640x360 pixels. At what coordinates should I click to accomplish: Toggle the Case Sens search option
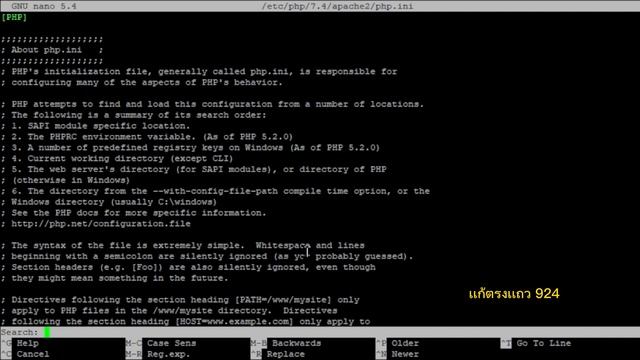[161, 343]
